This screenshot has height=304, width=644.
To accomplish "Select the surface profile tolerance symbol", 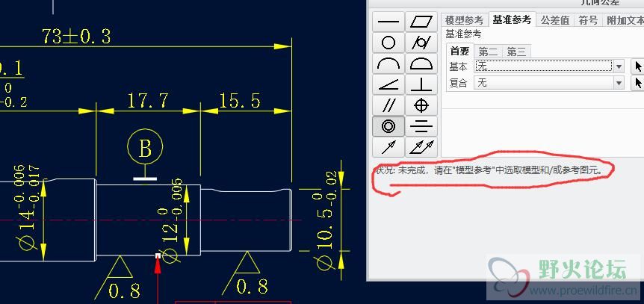I will point(421,63).
